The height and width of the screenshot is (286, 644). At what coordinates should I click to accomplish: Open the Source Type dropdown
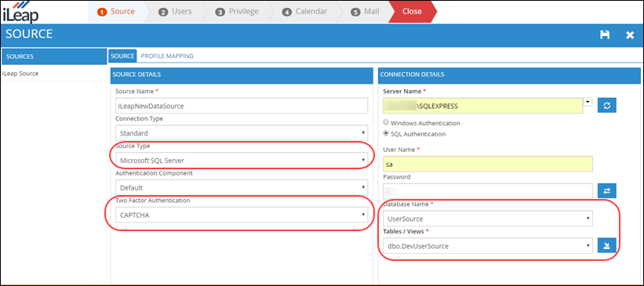[x=242, y=161]
